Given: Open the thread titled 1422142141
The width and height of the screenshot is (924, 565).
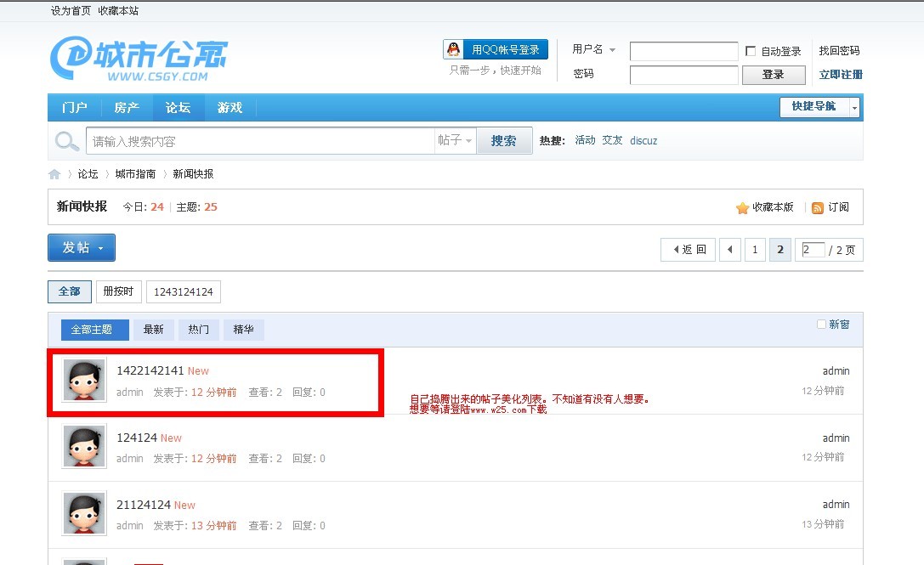Looking at the screenshot, I should 150,370.
